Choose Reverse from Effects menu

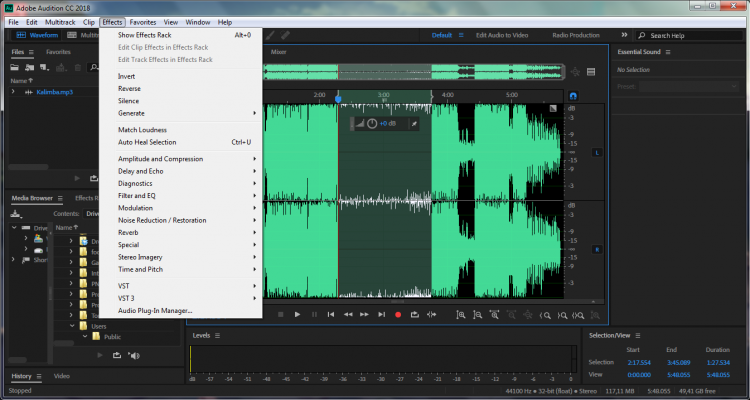129,88
